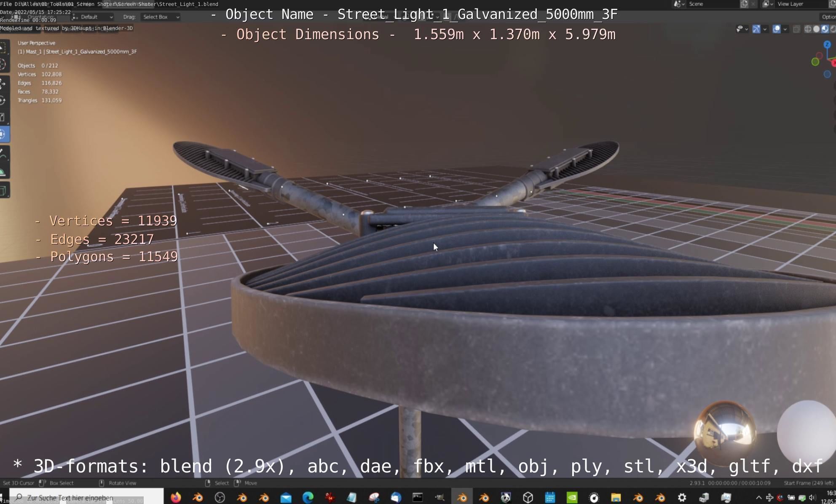Click the 2.93.1 version status text
The height and width of the screenshot is (504, 836).
pyautogui.click(x=697, y=483)
